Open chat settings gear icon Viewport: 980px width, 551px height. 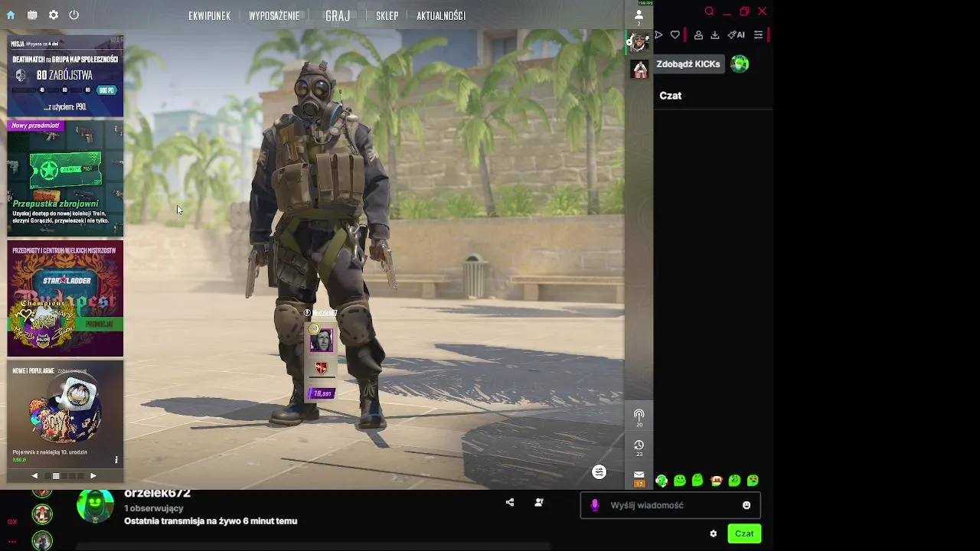(714, 534)
